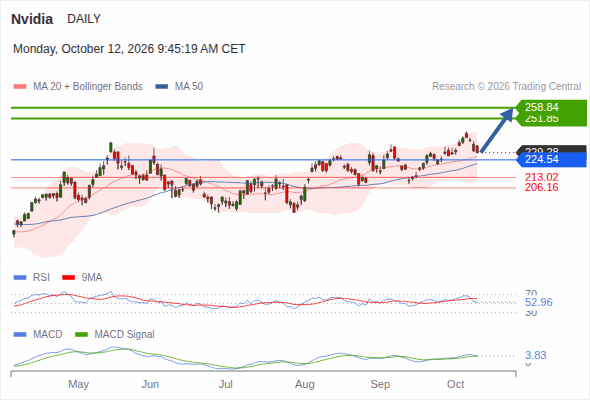The height and width of the screenshot is (400, 590).
Task: Click the Nvidia chart title
Action: coord(32,19)
